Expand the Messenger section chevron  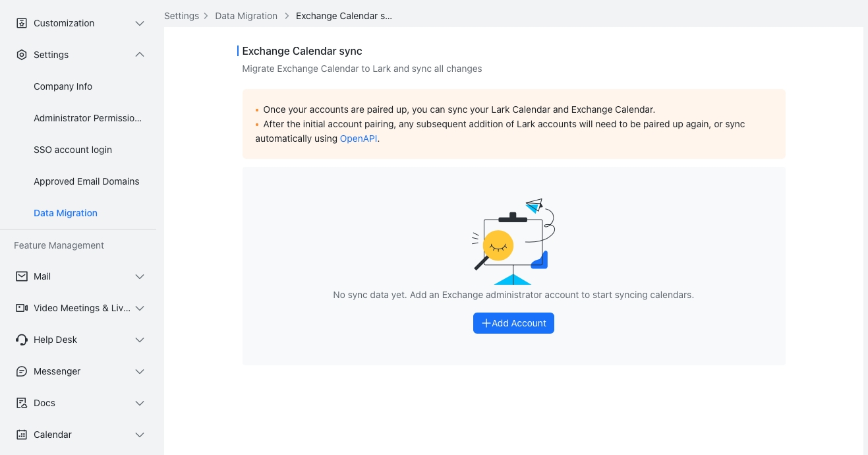[x=140, y=371]
